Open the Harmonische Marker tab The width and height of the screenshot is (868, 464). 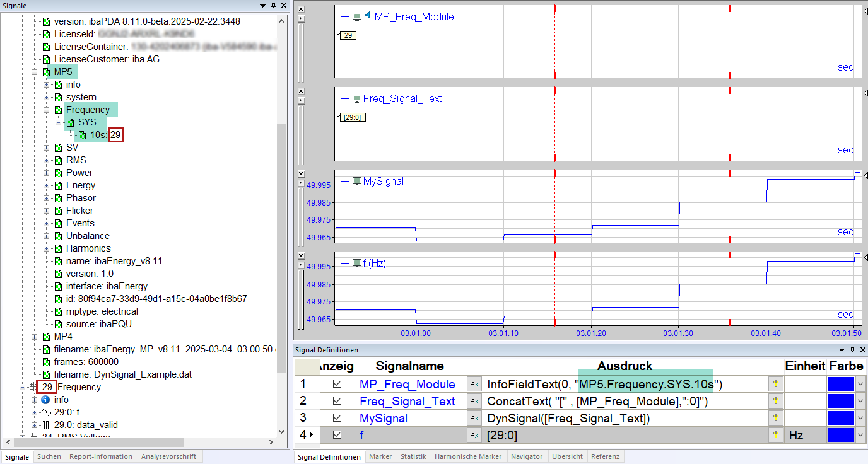tap(468, 456)
